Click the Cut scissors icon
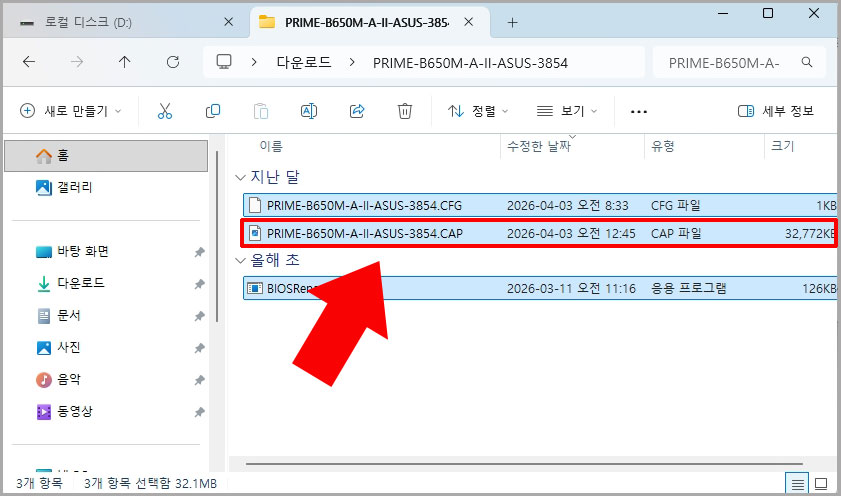Image resolution: width=841 pixels, height=496 pixels. point(165,111)
